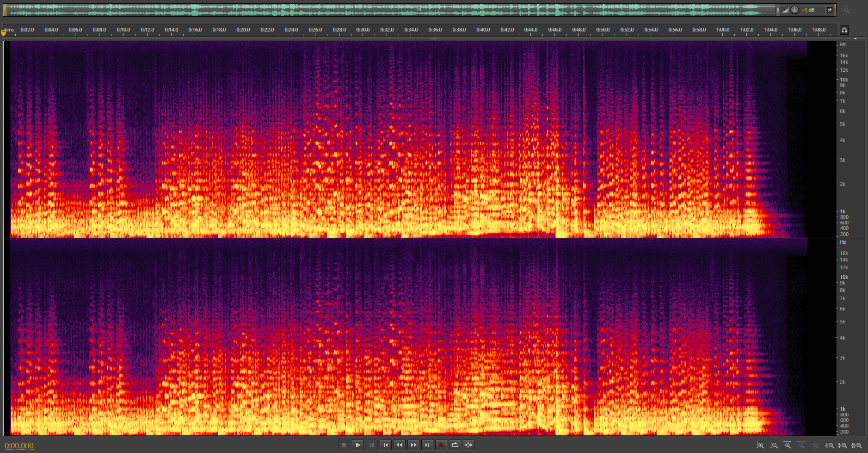Toggle snapping magnet icon
Image resolution: width=868 pixels, height=453 pixels.
pyautogui.click(x=844, y=30)
